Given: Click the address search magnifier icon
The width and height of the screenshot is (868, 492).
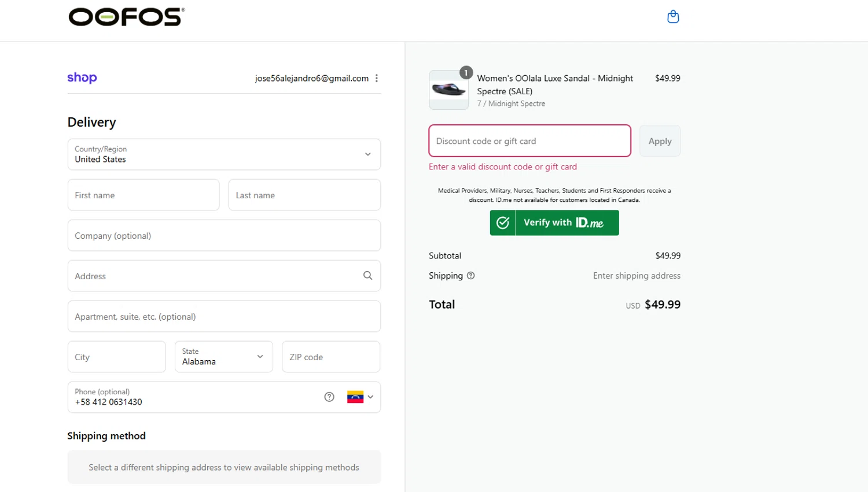Looking at the screenshot, I should pos(367,276).
